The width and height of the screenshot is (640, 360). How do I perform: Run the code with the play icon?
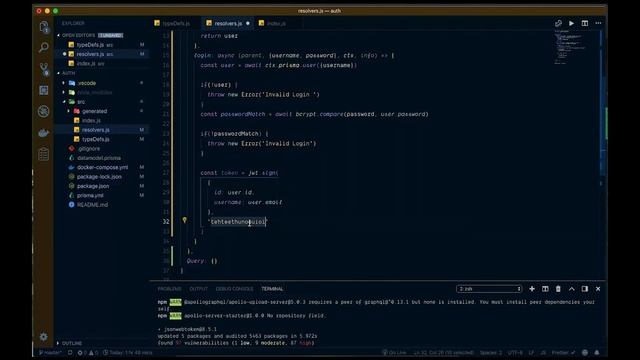click(571, 23)
